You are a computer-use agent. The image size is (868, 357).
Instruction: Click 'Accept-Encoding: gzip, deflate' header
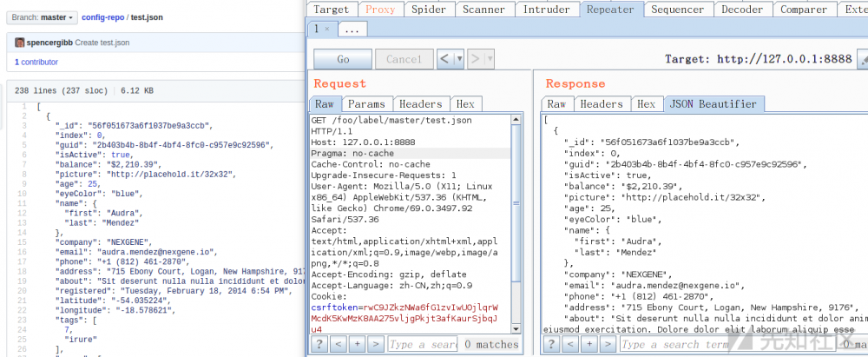(389, 274)
